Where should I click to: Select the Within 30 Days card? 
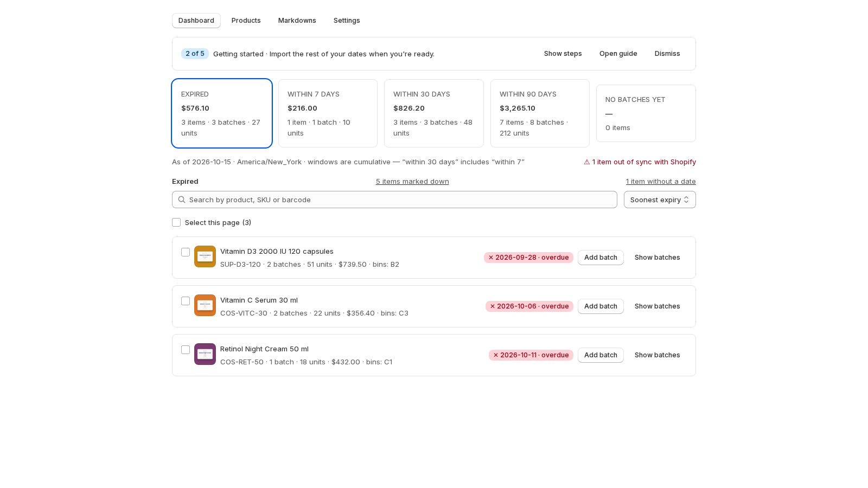(x=434, y=113)
